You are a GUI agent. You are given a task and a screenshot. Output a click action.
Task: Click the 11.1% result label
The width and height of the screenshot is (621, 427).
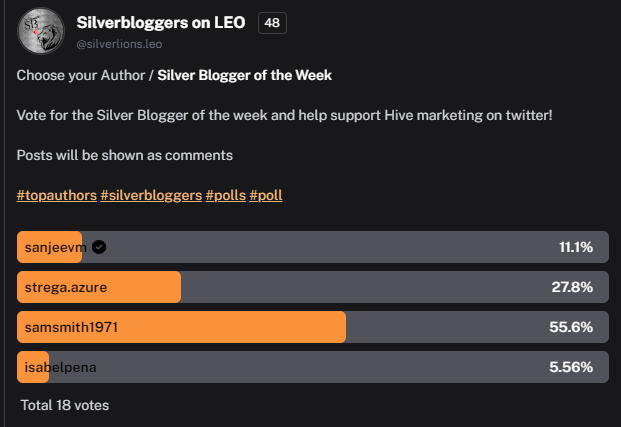(x=576, y=247)
